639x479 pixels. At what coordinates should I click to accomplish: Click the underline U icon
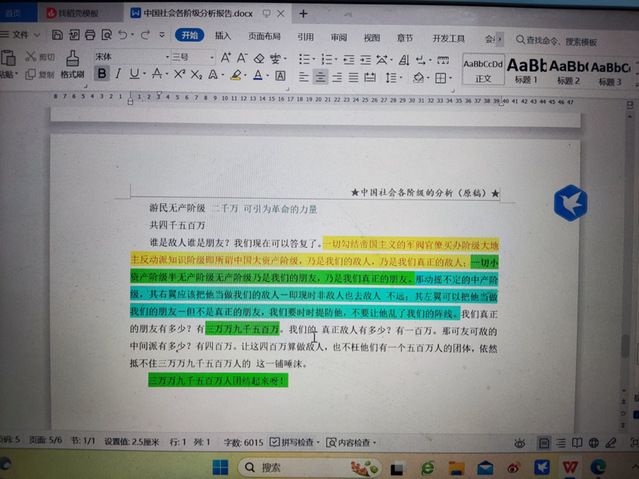pyautogui.click(x=135, y=74)
